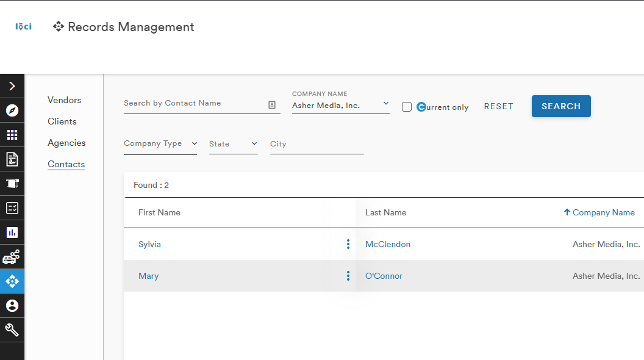The image size is (644, 360).
Task: Open row actions menu for Sylvia
Action: (x=348, y=244)
